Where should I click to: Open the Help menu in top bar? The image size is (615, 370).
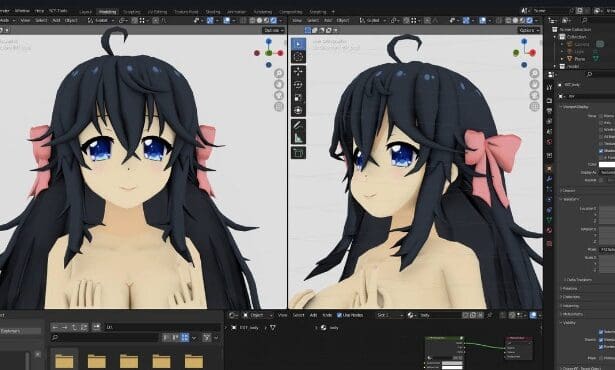(39, 11)
